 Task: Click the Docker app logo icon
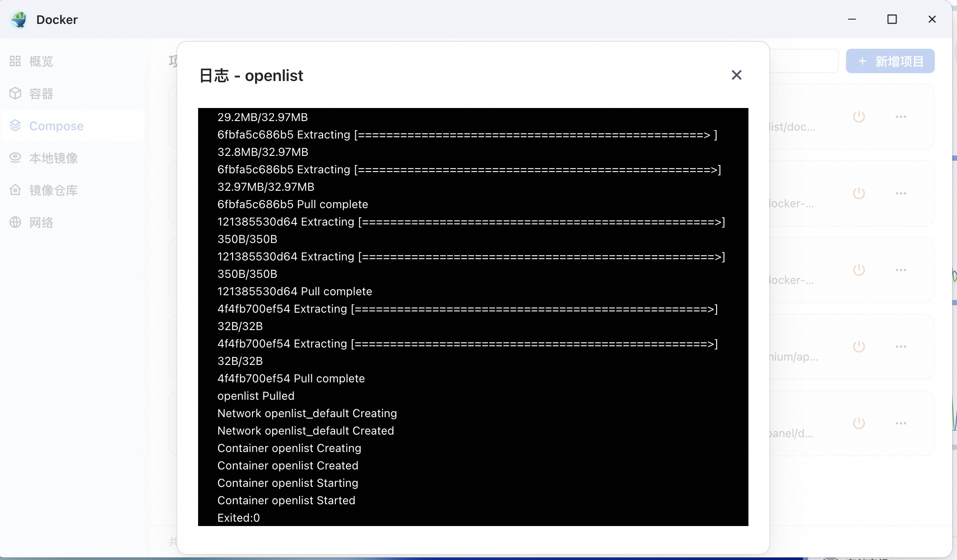pos(19,20)
